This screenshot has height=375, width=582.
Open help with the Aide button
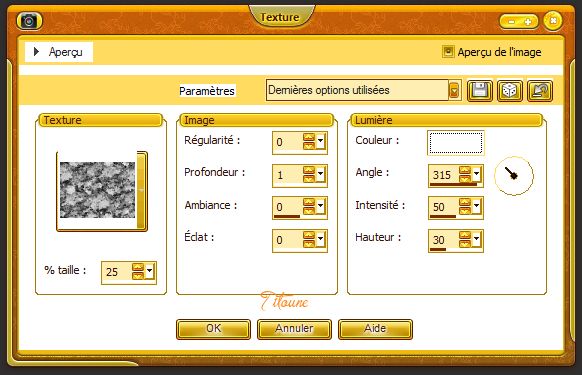click(375, 329)
